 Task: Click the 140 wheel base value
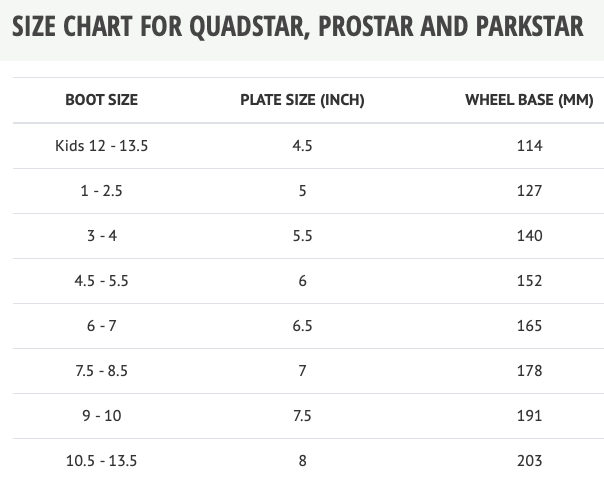click(x=530, y=236)
